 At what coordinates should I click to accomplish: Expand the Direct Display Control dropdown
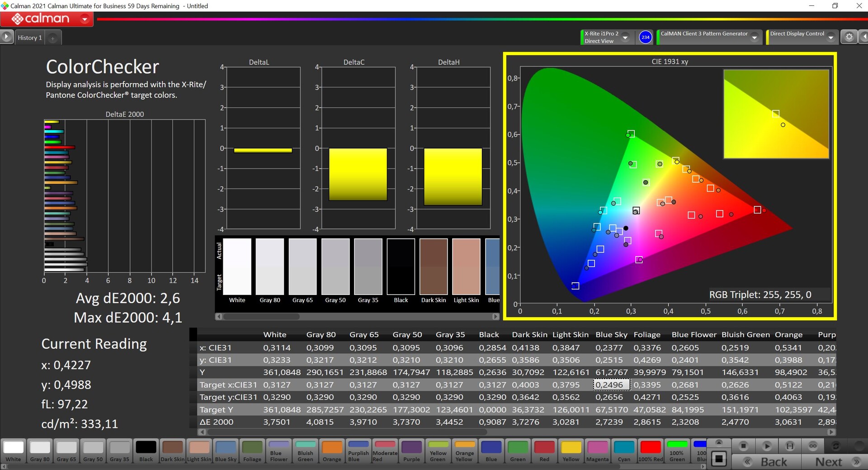[830, 38]
